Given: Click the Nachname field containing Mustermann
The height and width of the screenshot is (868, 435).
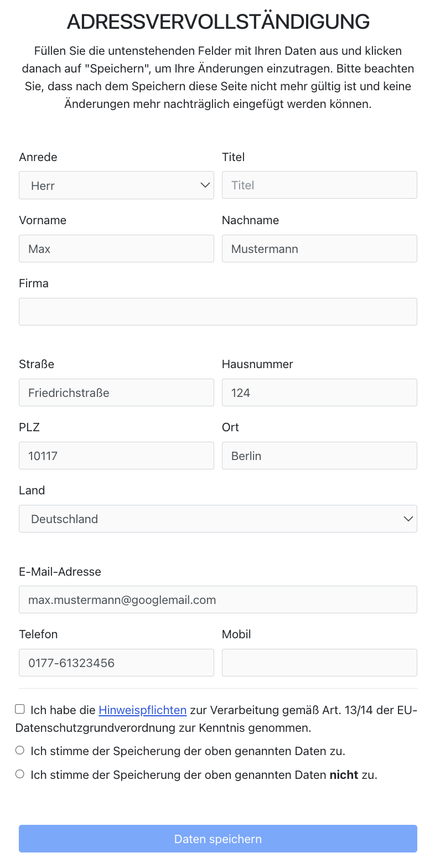Looking at the screenshot, I should pyautogui.click(x=319, y=249).
